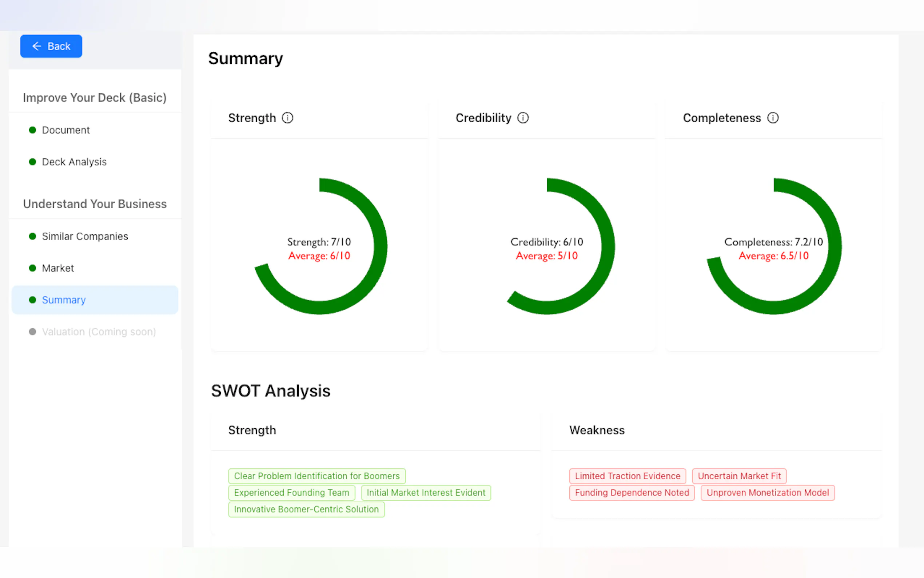Click the Completeness info icon
The height and width of the screenshot is (578, 924).
[772, 118]
